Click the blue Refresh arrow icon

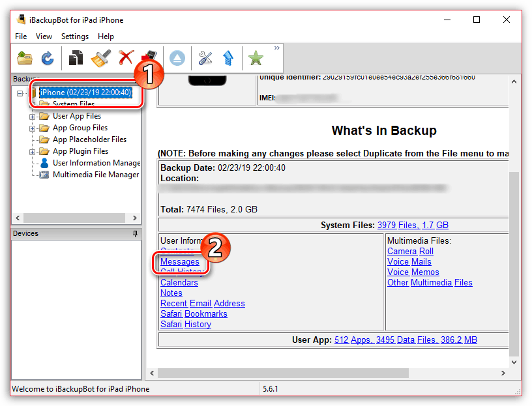[x=48, y=58]
